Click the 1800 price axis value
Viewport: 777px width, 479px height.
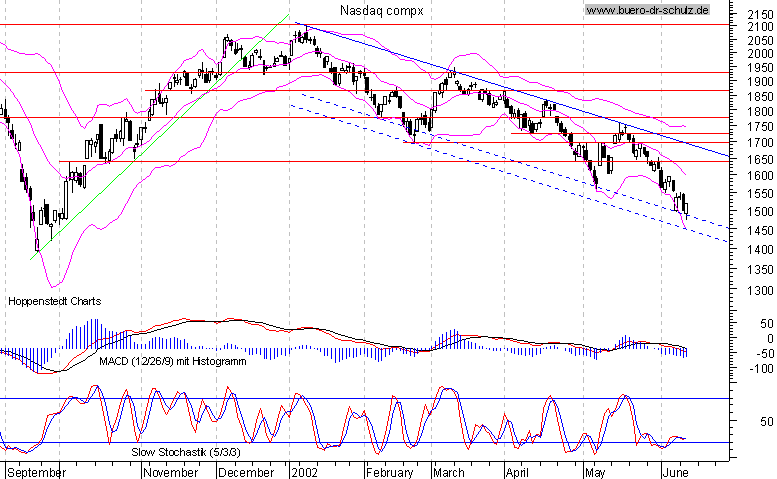coord(760,111)
